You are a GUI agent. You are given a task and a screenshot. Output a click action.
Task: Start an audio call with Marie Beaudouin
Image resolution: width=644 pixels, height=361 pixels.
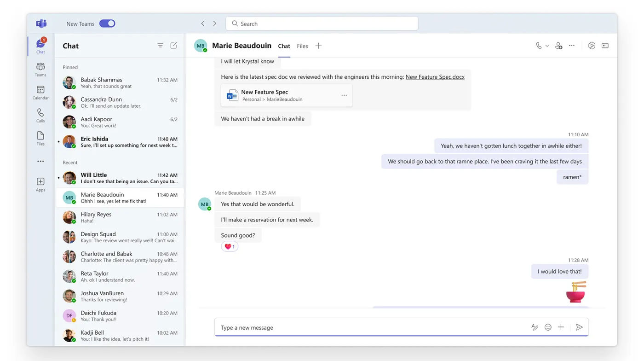(x=539, y=46)
